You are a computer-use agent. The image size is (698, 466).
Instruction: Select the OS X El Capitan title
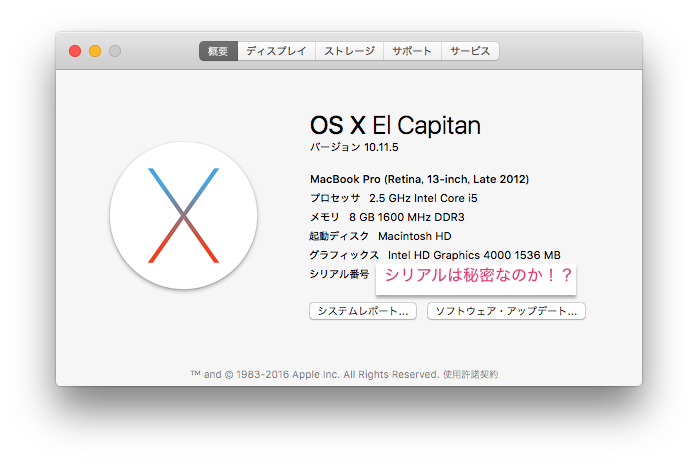[395, 125]
